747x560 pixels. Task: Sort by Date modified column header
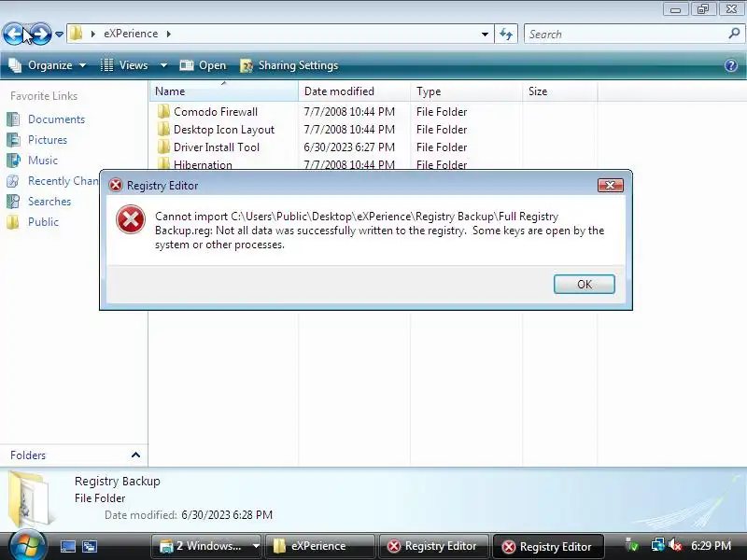(x=355, y=91)
